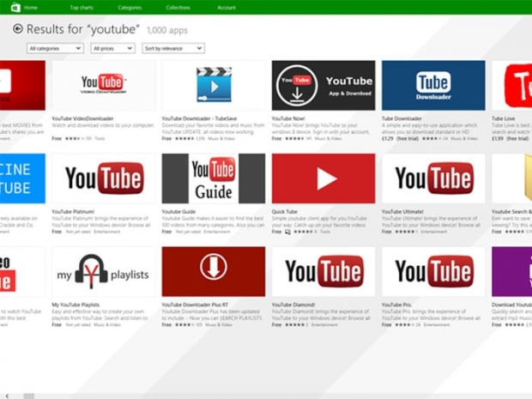Open the Collections tab
The height and width of the screenshot is (399, 532).
(x=178, y=7)
